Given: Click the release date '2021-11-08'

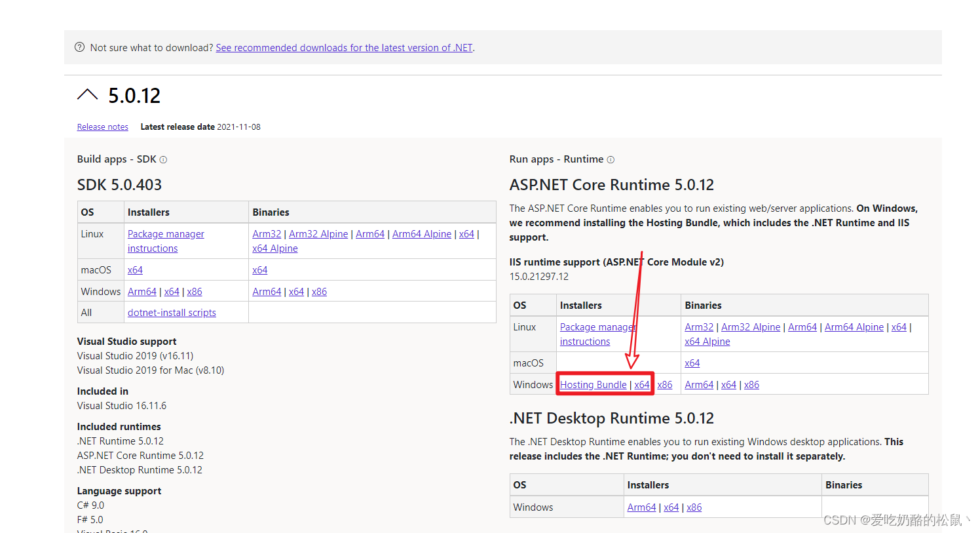Looking at the screenshot, I should [238, 127].
